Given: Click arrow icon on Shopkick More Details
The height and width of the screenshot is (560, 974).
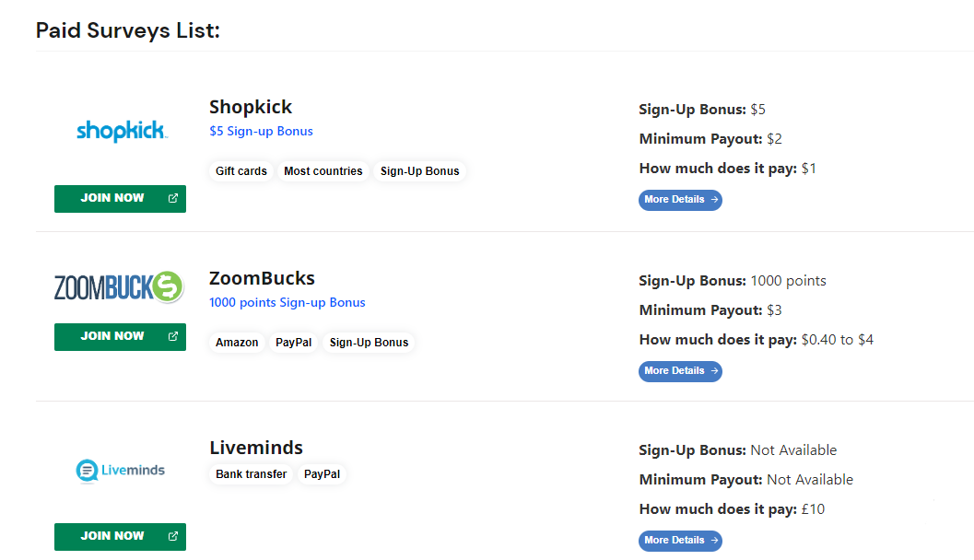Looking at the screenshot, I should coord(714,200).
